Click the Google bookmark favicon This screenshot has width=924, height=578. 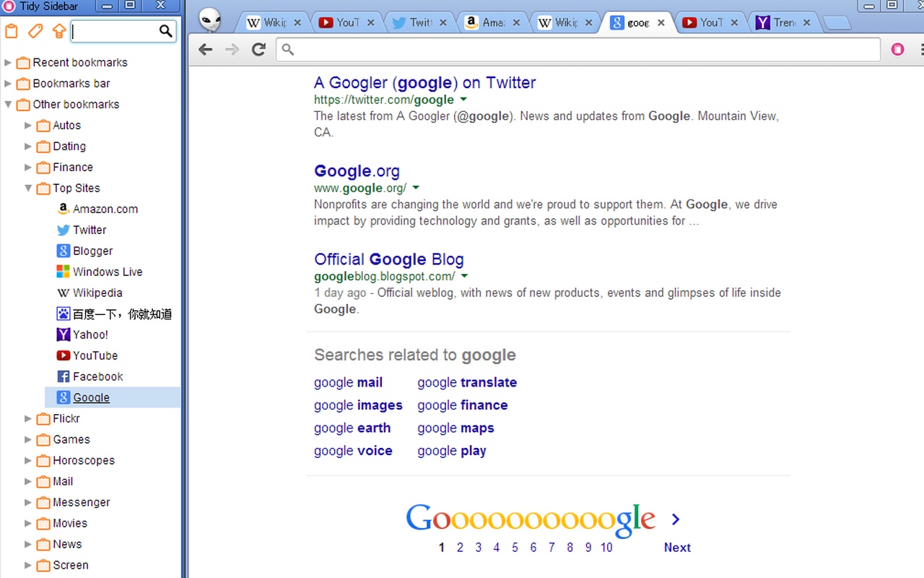tap(63, 397)
